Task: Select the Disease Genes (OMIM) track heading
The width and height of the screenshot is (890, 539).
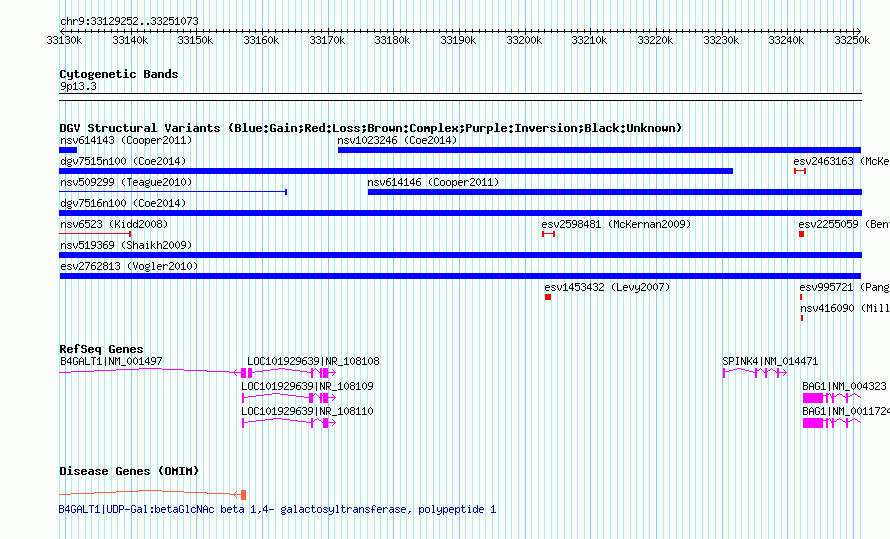Action: (129, 471)
